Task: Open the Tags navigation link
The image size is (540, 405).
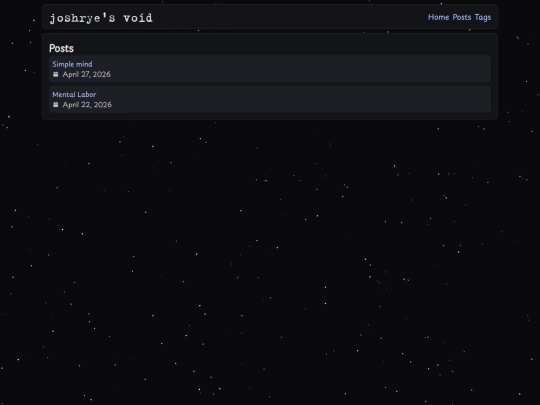Action: pos(482,18)
